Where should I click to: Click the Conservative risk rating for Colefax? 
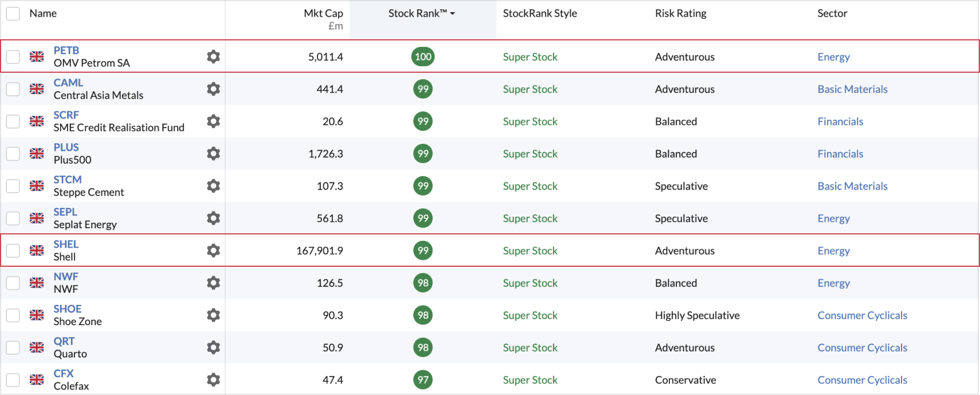[x=685, y=380]
